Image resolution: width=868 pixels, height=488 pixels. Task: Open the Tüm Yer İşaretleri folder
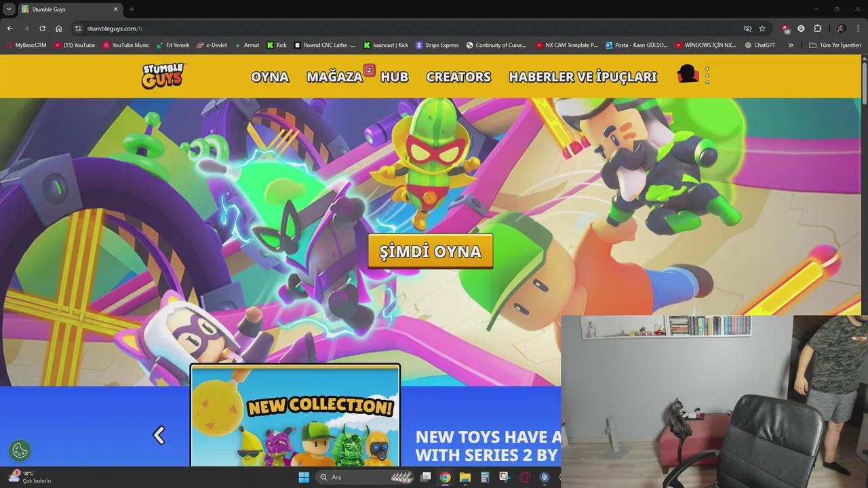[x=835, y=45]
